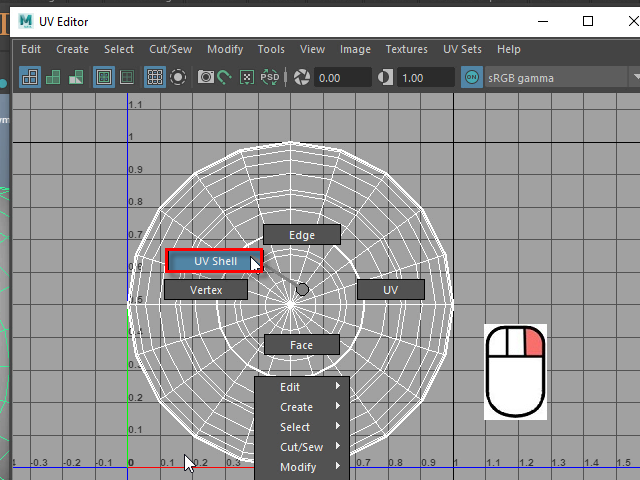Choose Vertex in the marking menu
Image resolution: width=640 pixels, height=480 pixels.
pos(206,289)
